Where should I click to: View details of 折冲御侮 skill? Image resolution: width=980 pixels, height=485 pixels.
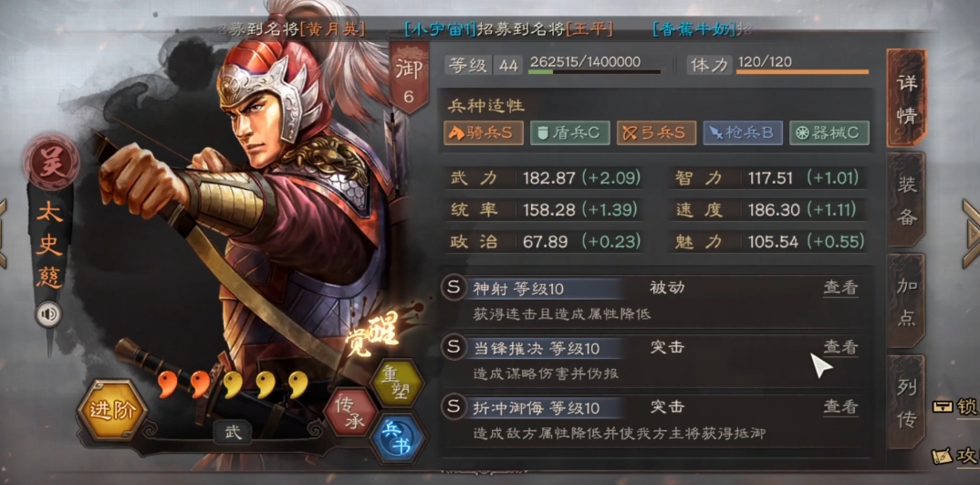click(x=840, y=406)
